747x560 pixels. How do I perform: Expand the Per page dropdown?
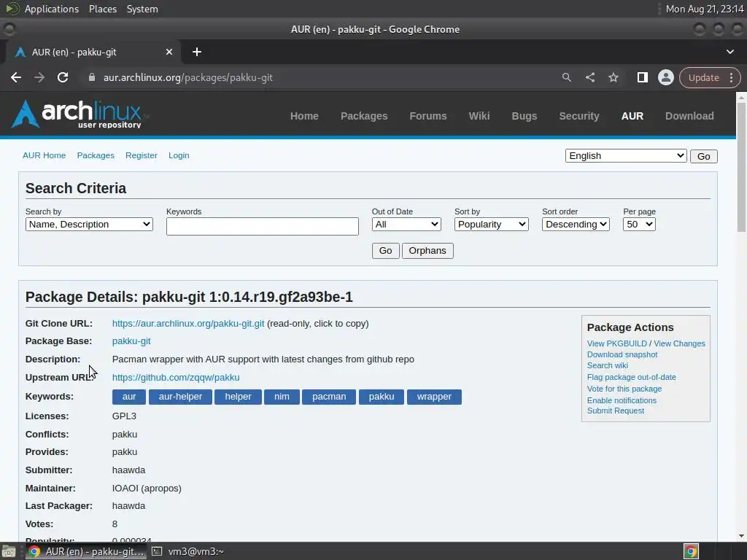pyautogui.click(x=639, y=225)
